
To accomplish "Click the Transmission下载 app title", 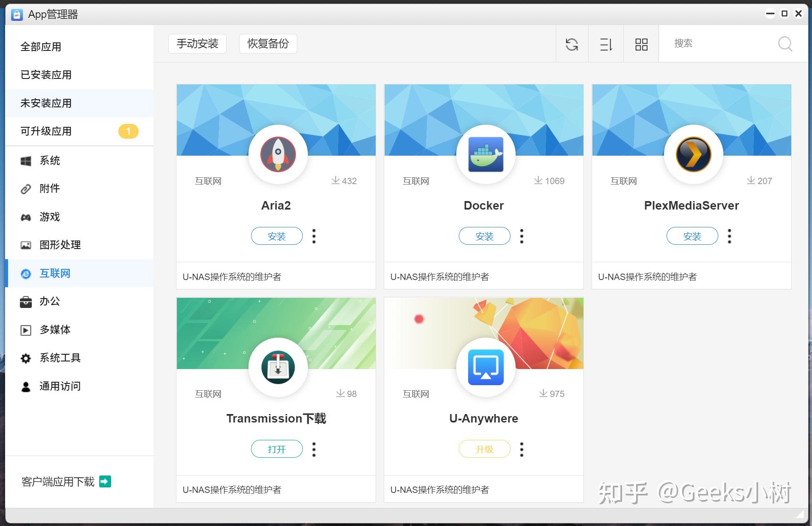I will pyautogui.click(x=276, y=419).
